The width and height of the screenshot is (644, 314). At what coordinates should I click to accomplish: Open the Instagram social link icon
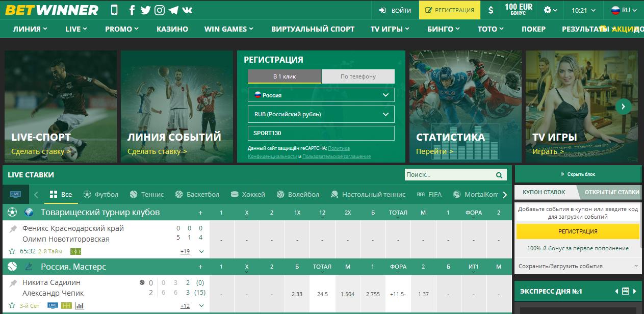160,10
